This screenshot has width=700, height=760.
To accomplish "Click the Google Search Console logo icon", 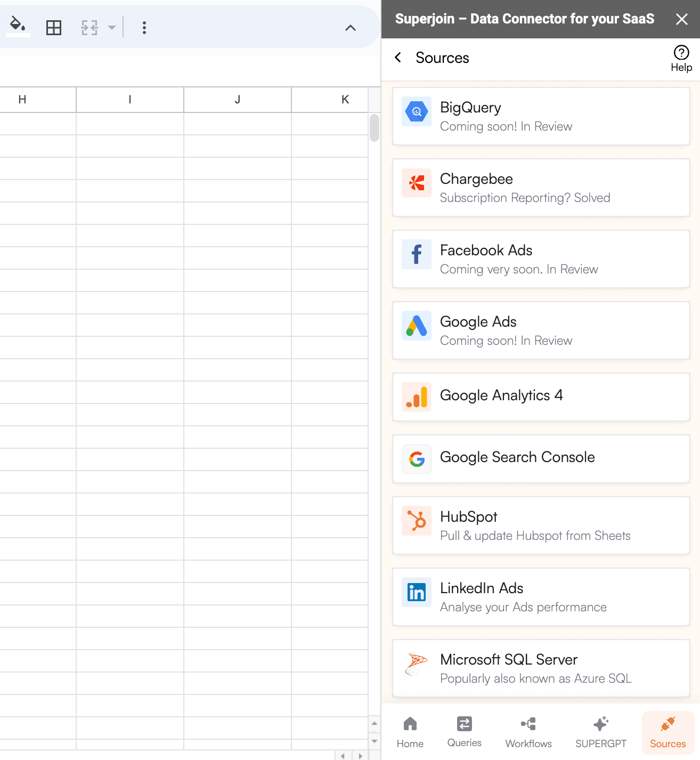I will pyautogui.click(x=417, y=459).
